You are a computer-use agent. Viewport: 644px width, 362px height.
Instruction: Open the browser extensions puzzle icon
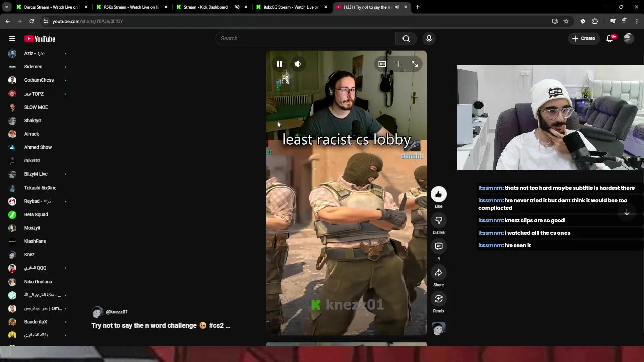(x=595, y=21)
